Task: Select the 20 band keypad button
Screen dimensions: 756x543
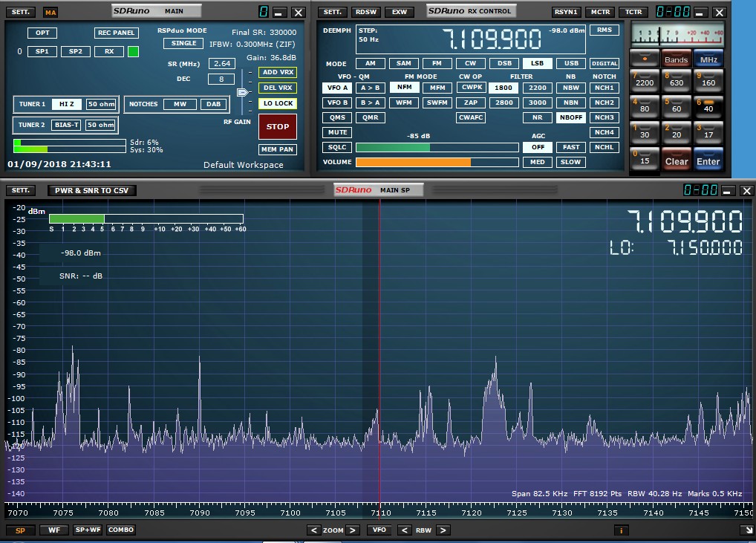Action: tap(676, 133)
